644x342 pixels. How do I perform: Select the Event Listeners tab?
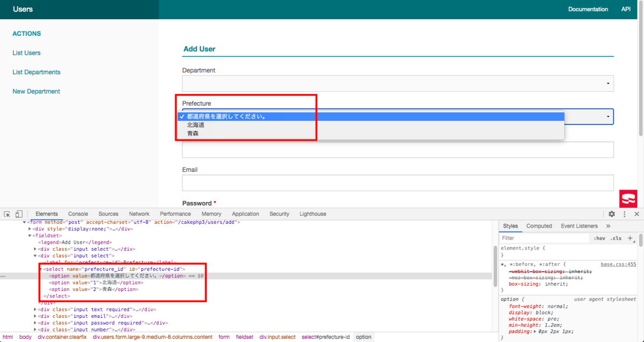(x=579, y=226)
